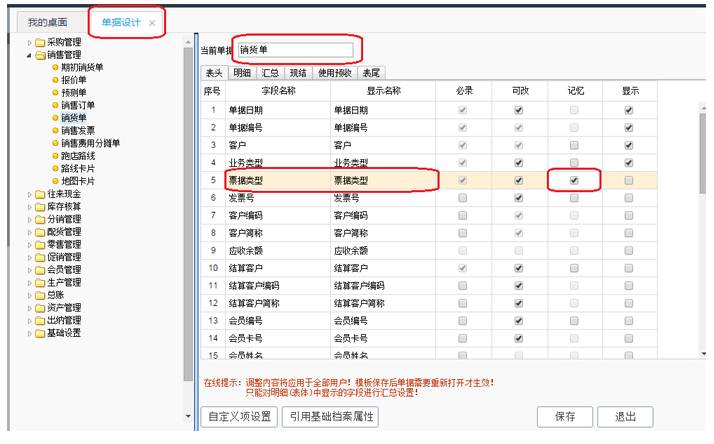Click the 自定义项设置 button
Viewport: 714px width, 444px height.
[x=240, y=417]
